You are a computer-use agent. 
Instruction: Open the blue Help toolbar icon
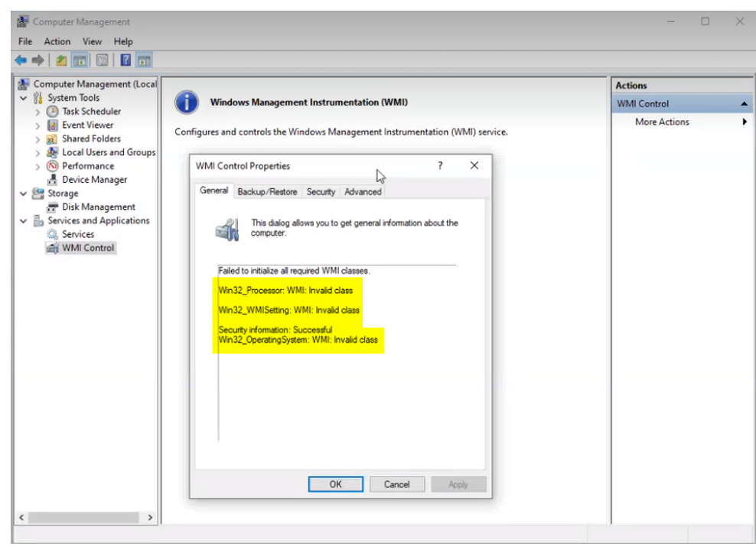click(125, 60)
